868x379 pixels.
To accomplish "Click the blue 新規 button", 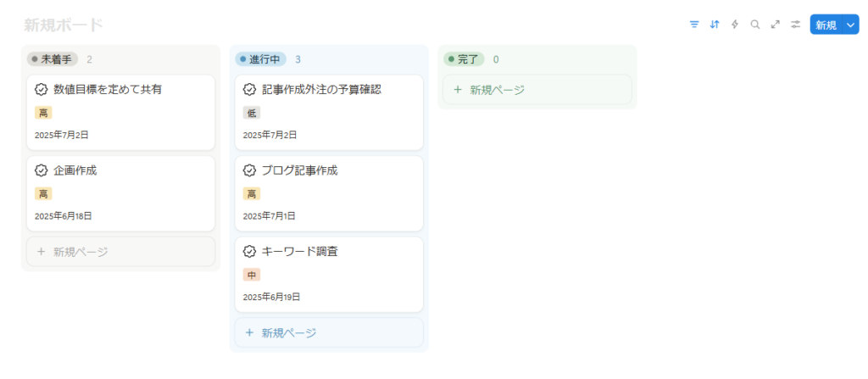I will pyautogui.click(x=826, y=25).
